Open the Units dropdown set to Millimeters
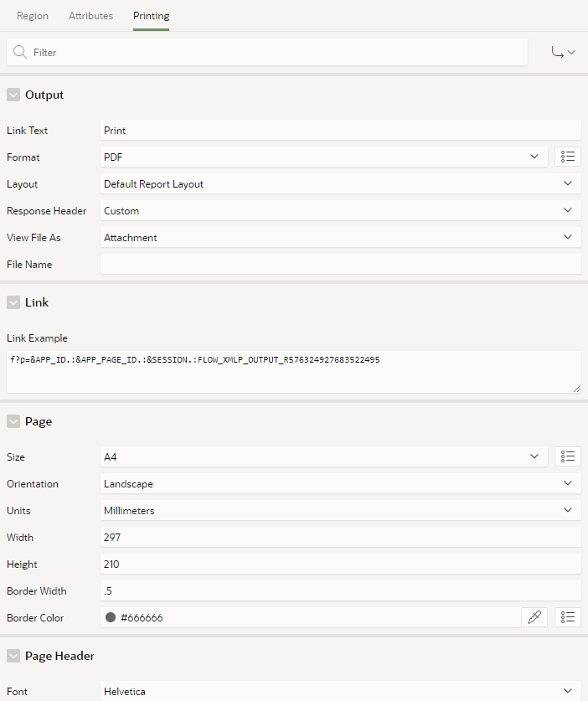This screenshot has height=701, width=588. (340, 511)
